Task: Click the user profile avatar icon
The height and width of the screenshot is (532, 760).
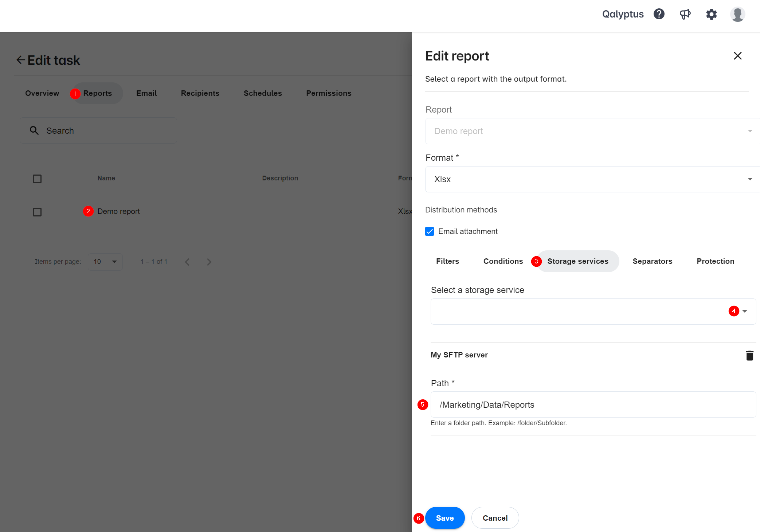Action: pyautogui.click(x=738, y=14)
